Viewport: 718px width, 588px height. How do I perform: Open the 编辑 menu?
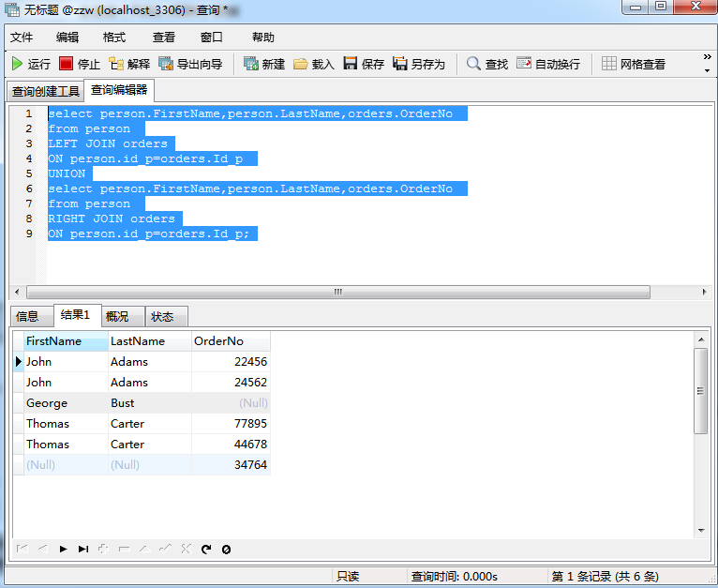point(67,38)
